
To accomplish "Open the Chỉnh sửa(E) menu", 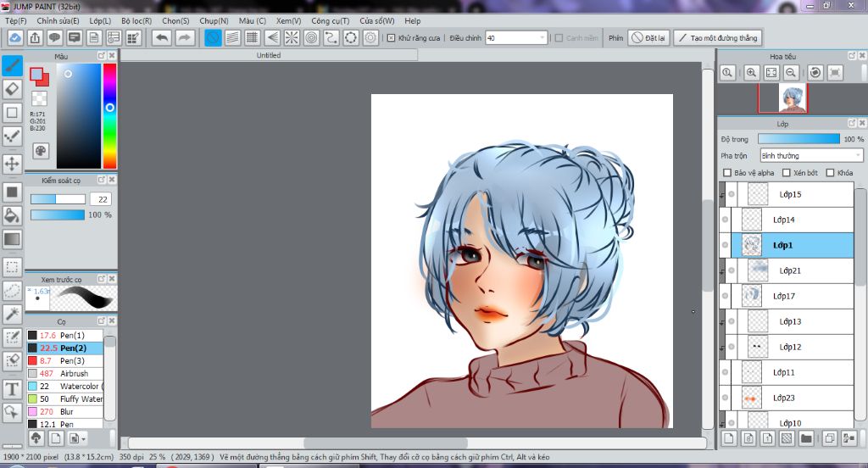I will 58,20.
